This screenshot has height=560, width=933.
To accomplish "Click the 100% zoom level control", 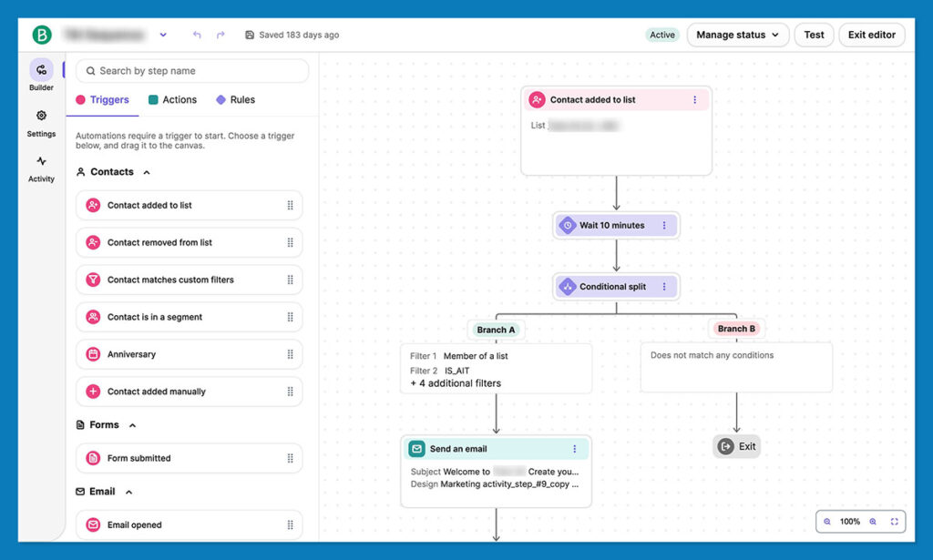I will tap(849, 521).
